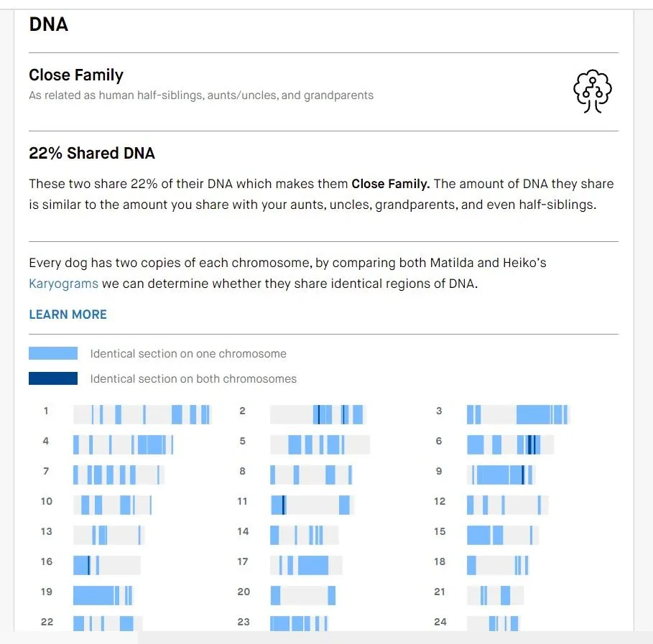The image size is (653, 644).
Task: Select chromosome 19 karyogram bar
Action: click(x=103, y=595)
